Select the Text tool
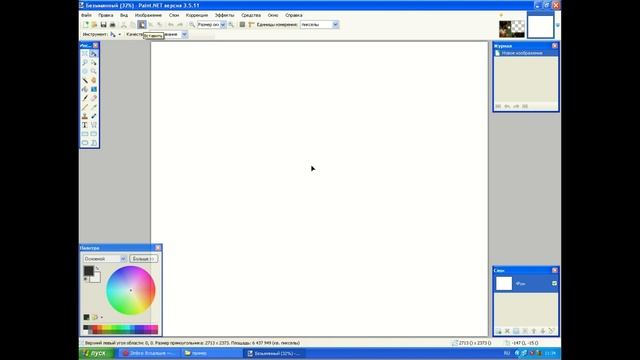This screenshot has height=360, width=640. coord(85,125)
